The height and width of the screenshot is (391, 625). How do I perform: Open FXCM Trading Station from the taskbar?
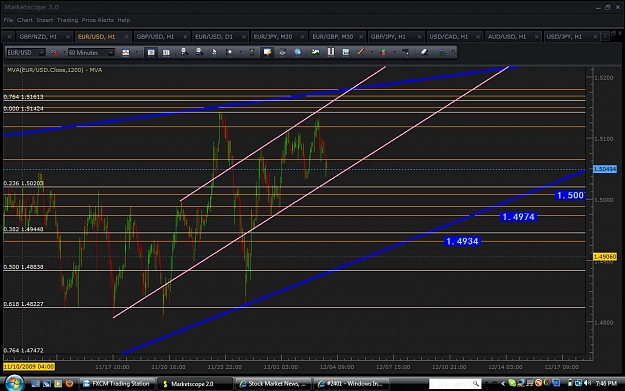coord(117,384)
